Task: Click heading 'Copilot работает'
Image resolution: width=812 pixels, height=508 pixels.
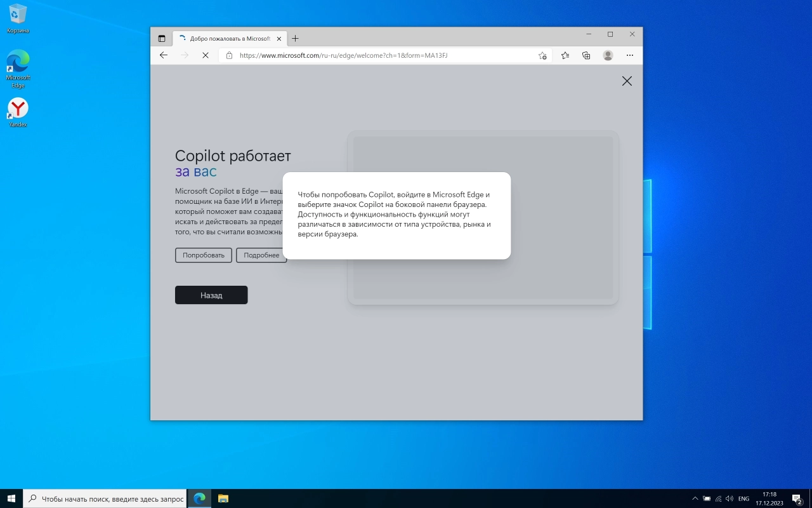Action: coord(233,156)
